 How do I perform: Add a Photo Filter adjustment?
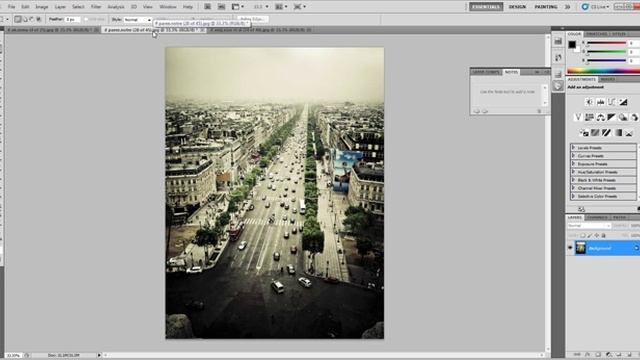pos(623,118)
